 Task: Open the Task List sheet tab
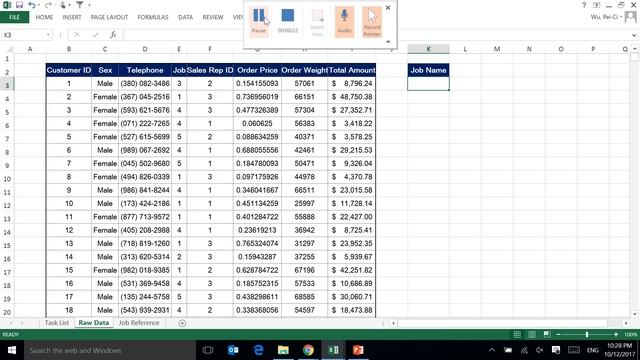57,323
